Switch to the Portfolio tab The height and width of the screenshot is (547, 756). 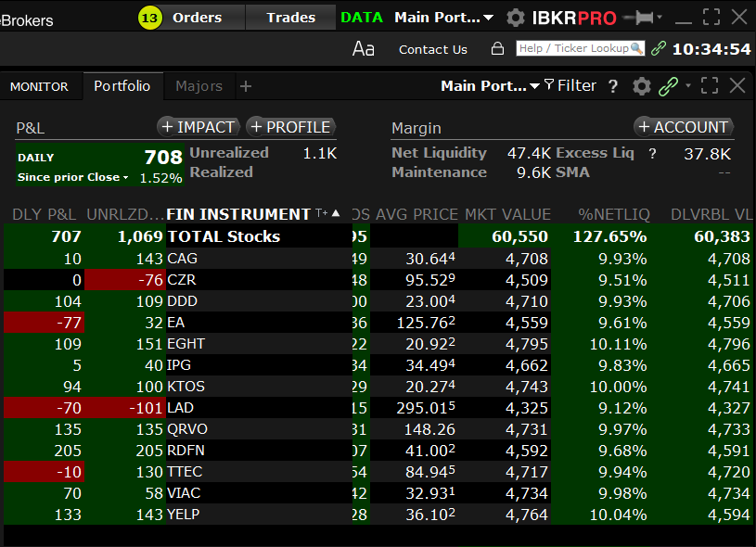(x=122, y=86)
